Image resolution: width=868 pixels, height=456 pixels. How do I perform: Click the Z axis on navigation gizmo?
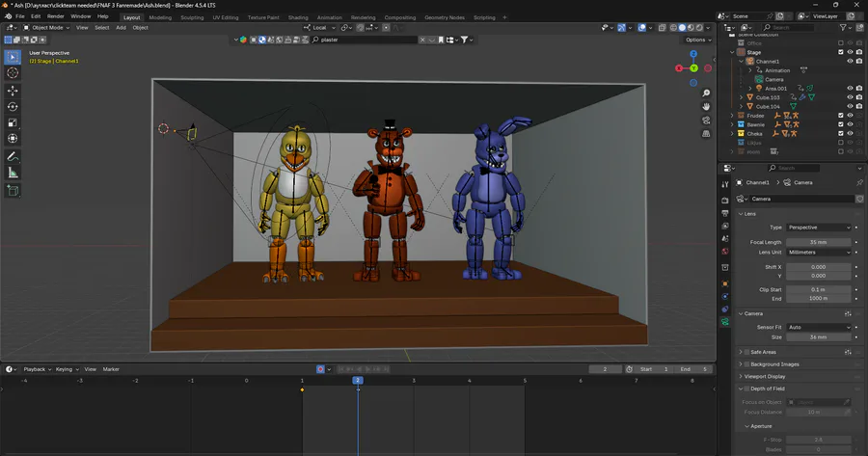point(693,54)
